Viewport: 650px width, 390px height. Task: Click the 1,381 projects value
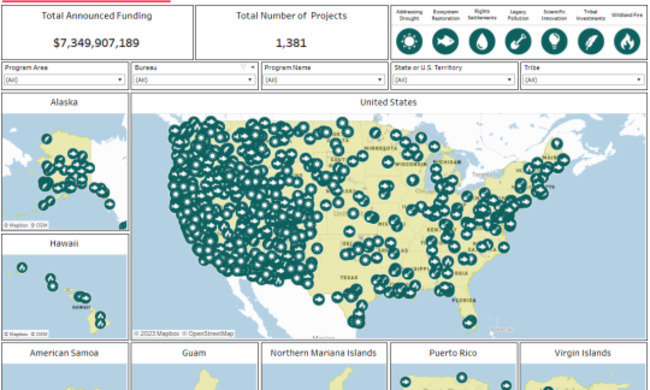291,43
